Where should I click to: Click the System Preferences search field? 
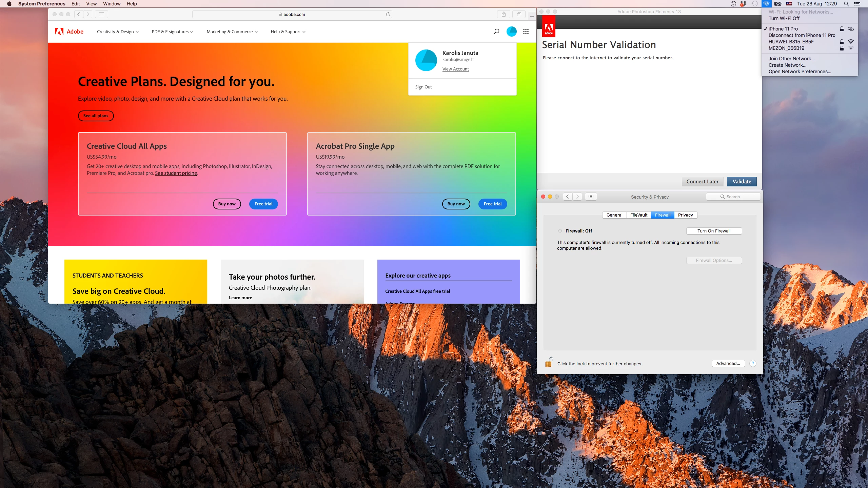click(x=733, y=197)
